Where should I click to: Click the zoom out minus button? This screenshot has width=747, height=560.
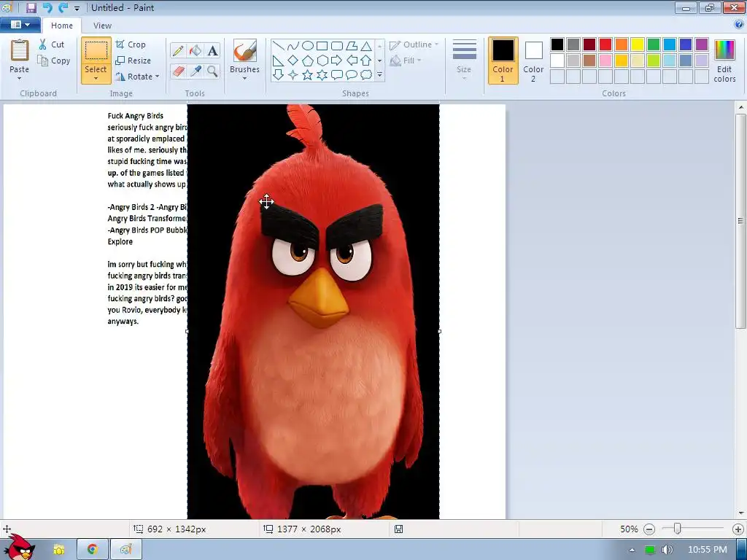pyautogui.click(x=649, y=529)
